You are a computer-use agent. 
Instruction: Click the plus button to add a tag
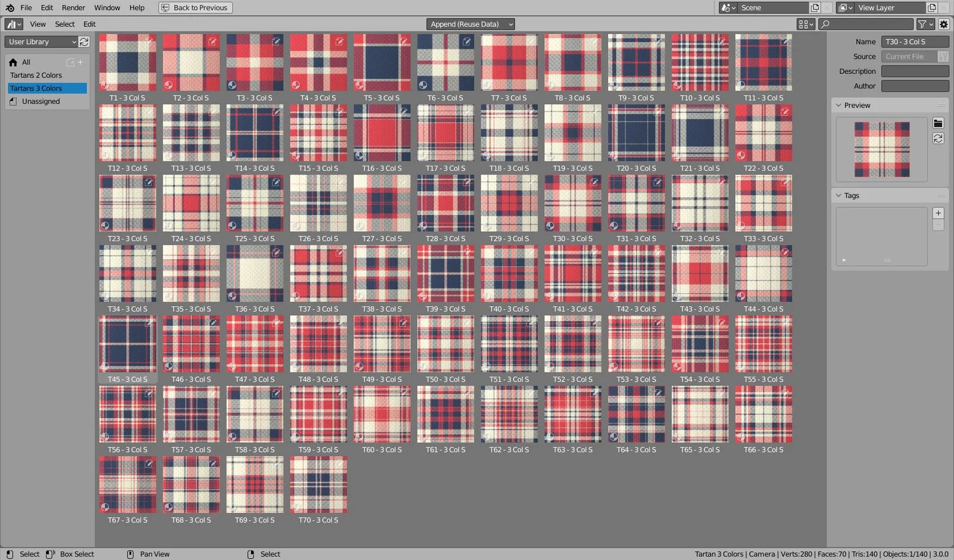tap(938, 213)
